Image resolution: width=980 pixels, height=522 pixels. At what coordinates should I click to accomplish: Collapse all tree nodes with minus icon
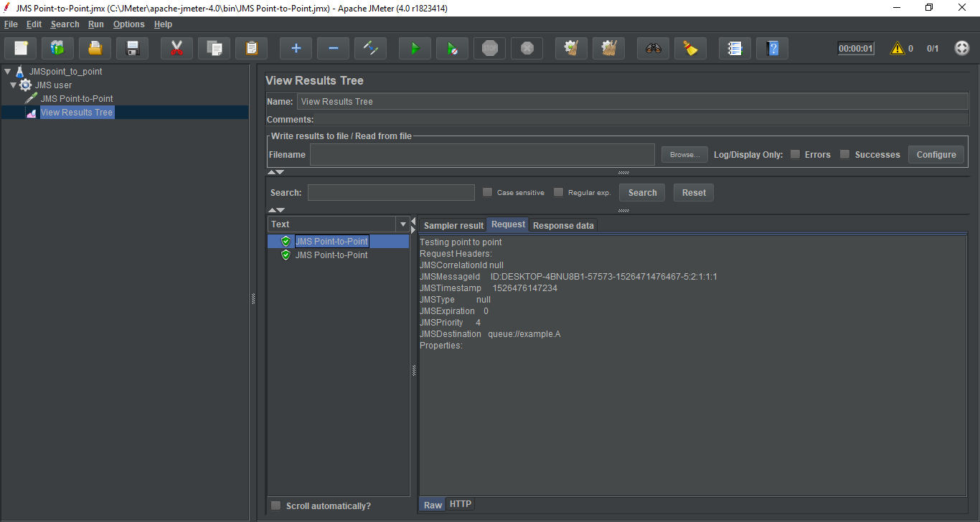(x=334, y=48)
